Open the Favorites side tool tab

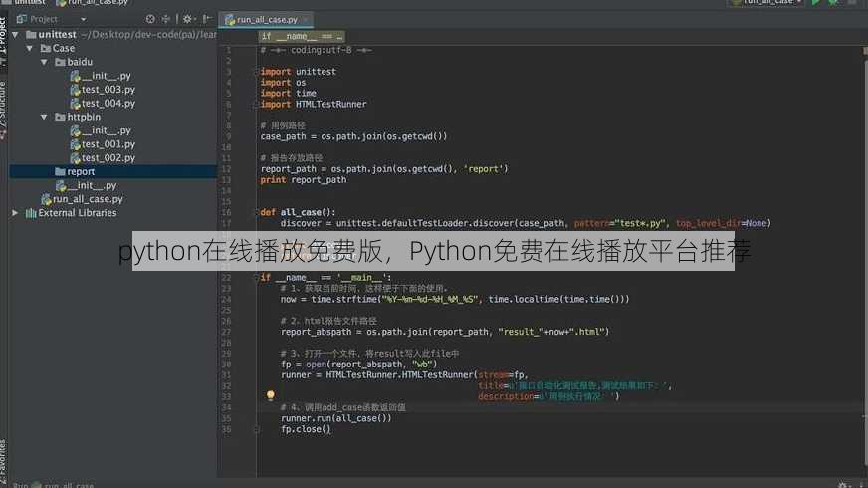[x=3, y=461]
